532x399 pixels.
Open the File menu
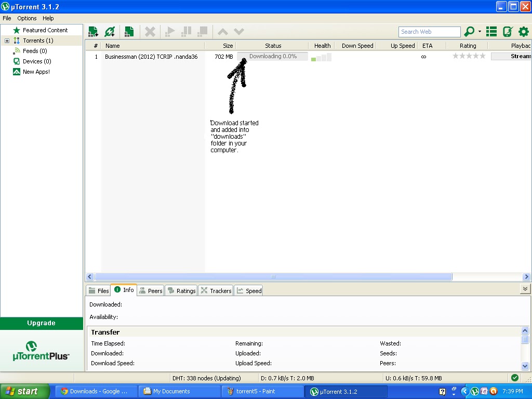tap(7, 18)
